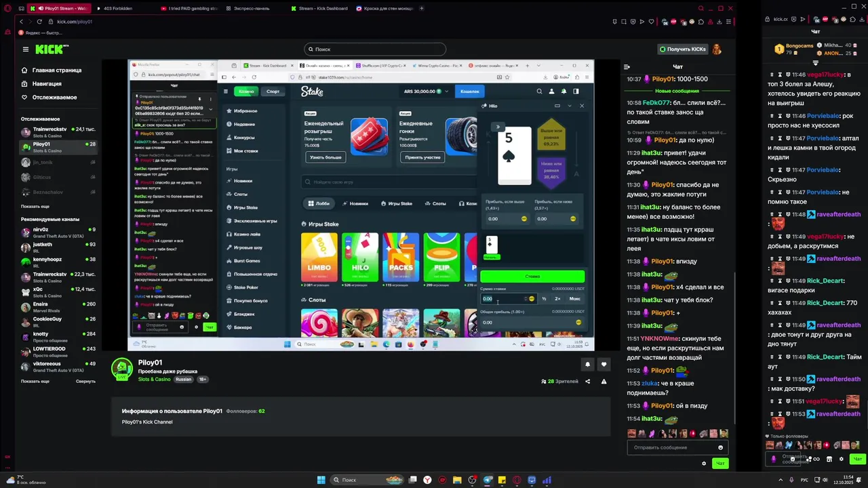Image resolution: width=868 pixels, height=488 pixels.
Task: Focus the Kick Поиск search field
Action: click(375, 49)
